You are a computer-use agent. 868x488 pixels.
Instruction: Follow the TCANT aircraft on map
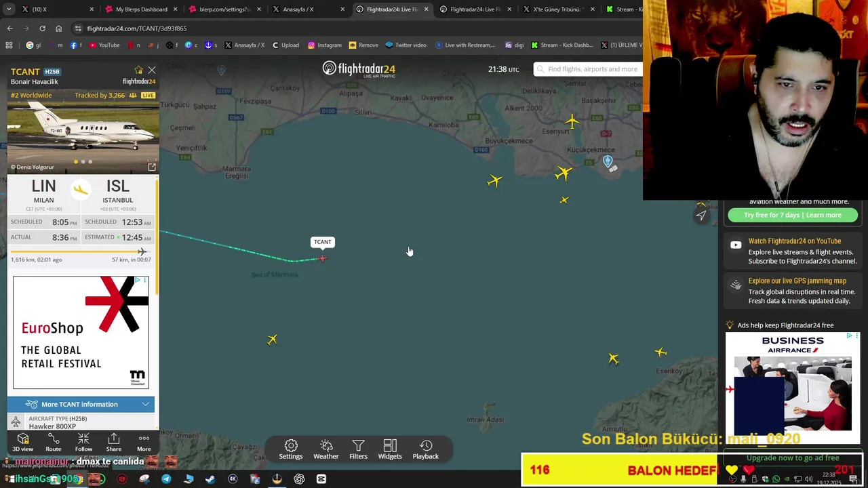(x=83, y=443)
